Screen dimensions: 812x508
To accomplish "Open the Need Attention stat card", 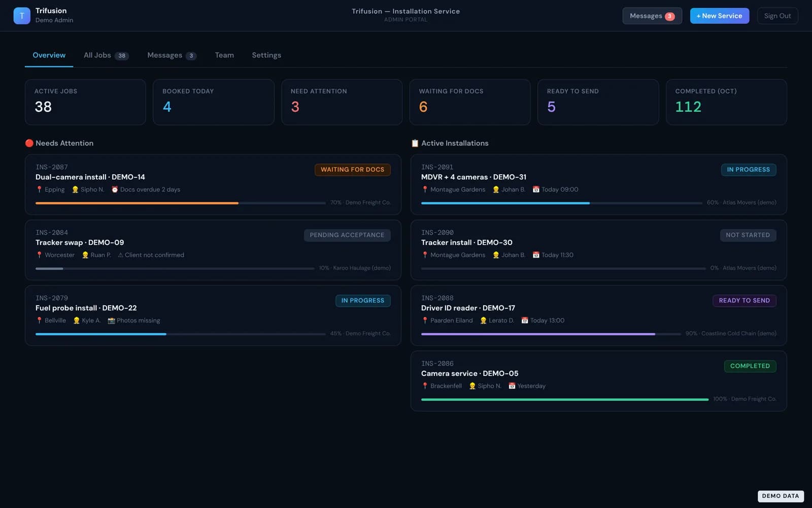I will click(x=342, y=102).
